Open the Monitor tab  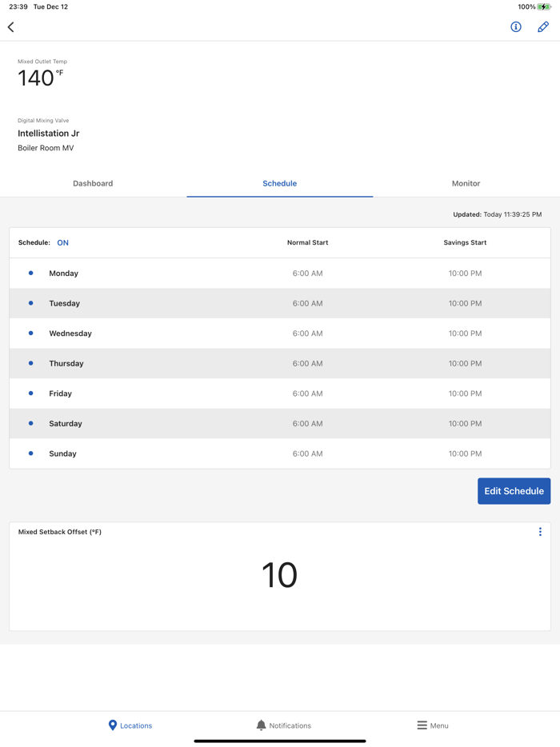click(x=466, y=183)
